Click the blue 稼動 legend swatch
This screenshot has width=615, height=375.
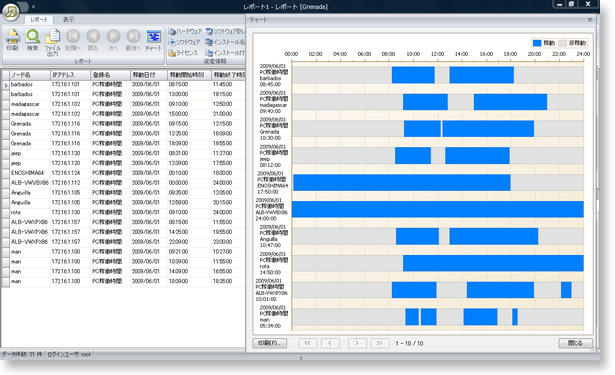[537, 43]
